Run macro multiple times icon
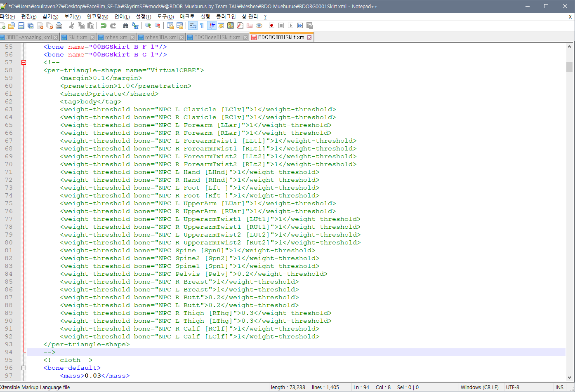Image resolution: width=575 pixels, height=392 pixels. (300, 26)
